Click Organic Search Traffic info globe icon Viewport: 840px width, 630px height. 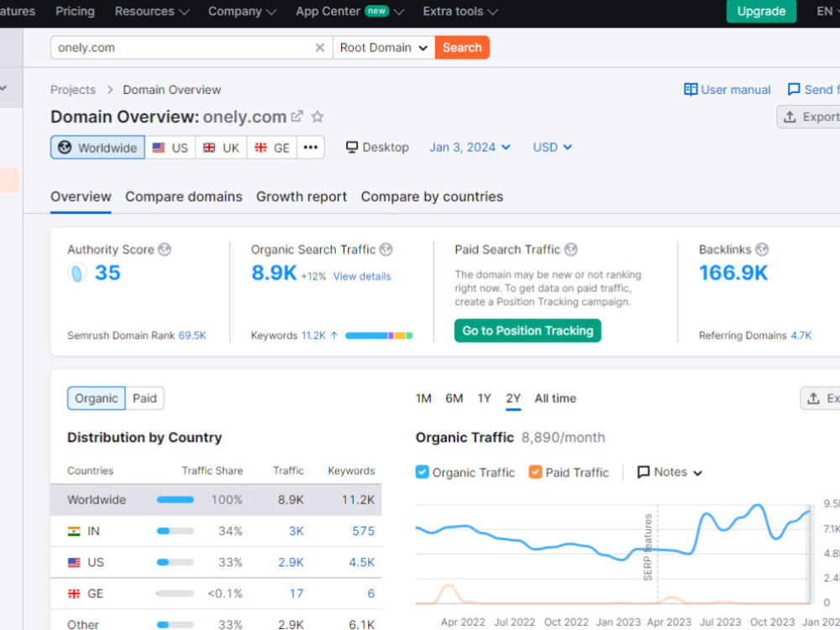click(x=386, y=249)
